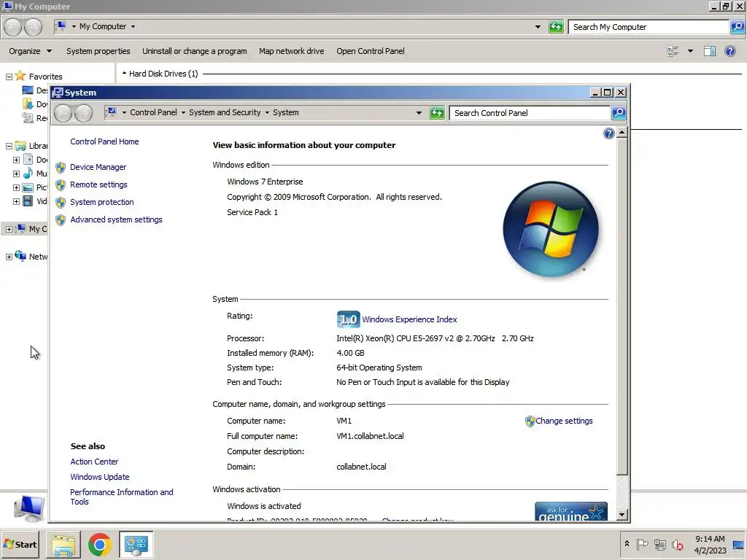Click Change settings shield icon
Image resolution: width=747 pixels, height=560 pixels.
click(x=530, y=421)
